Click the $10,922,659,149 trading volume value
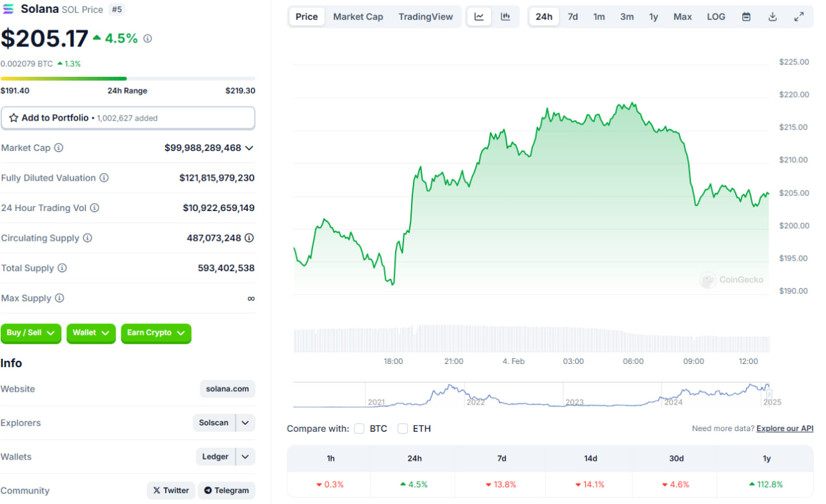 [x=219, y=208]
